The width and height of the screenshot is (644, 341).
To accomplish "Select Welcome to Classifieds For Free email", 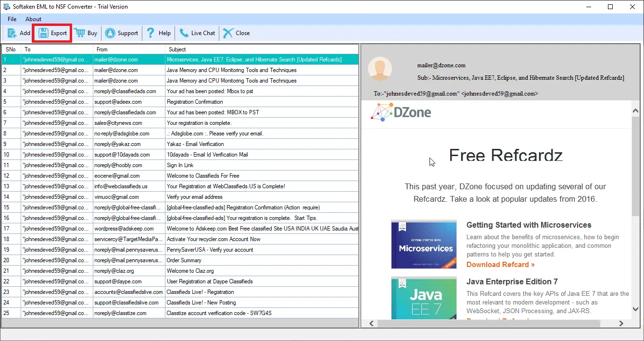I will [x=180, y=176].
